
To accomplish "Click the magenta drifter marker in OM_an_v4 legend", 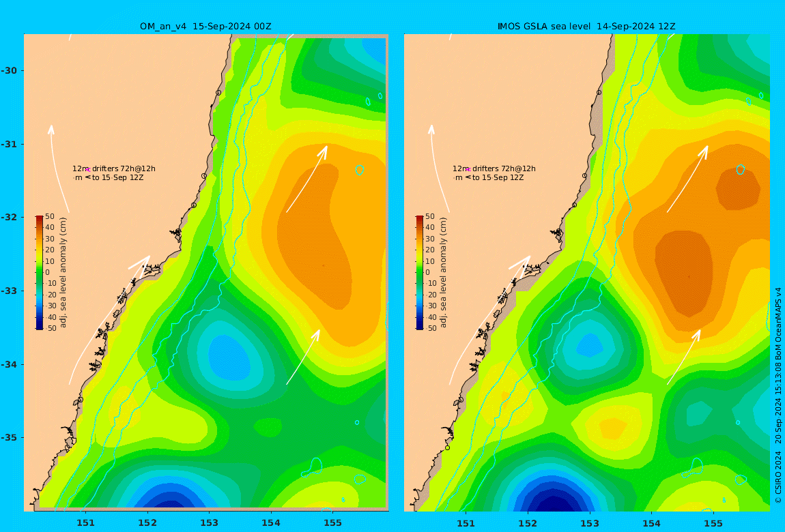I will [x=87, y=170].
